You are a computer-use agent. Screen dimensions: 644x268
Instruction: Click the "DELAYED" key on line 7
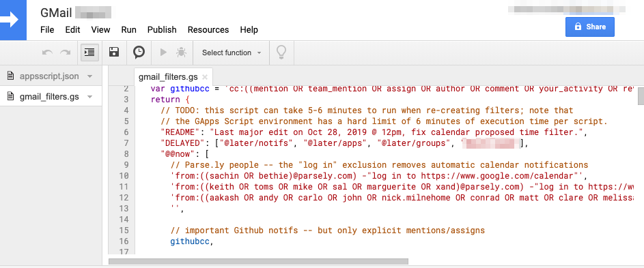point(183,143)
